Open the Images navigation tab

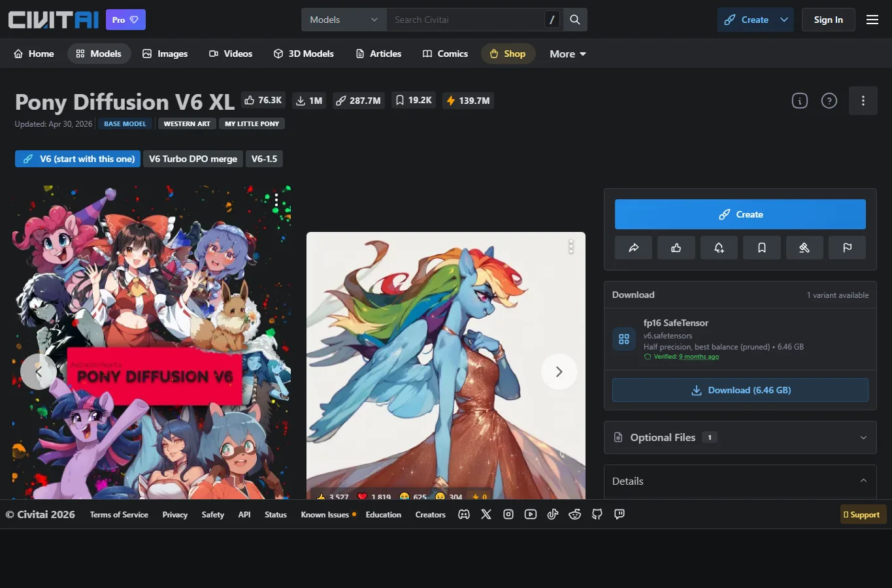click(x=165, y=54)
